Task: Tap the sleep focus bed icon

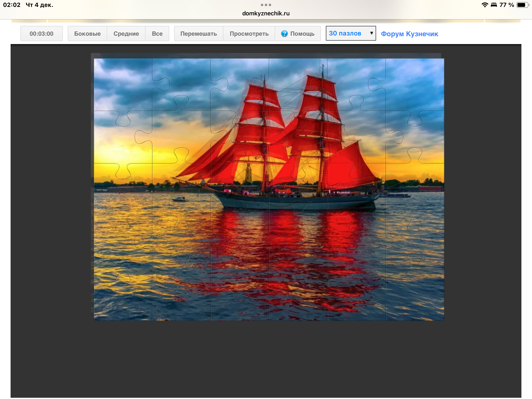Action: (494, 5)
